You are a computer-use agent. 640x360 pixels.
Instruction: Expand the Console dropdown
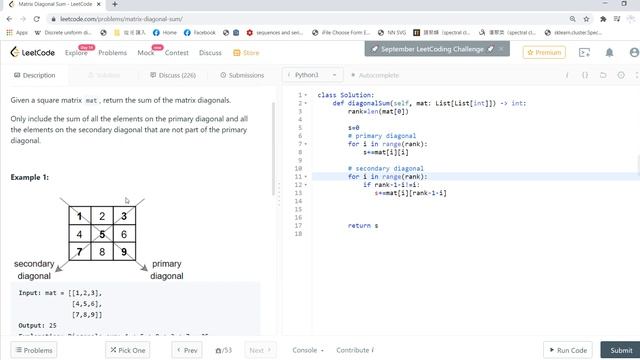(308, 350)
